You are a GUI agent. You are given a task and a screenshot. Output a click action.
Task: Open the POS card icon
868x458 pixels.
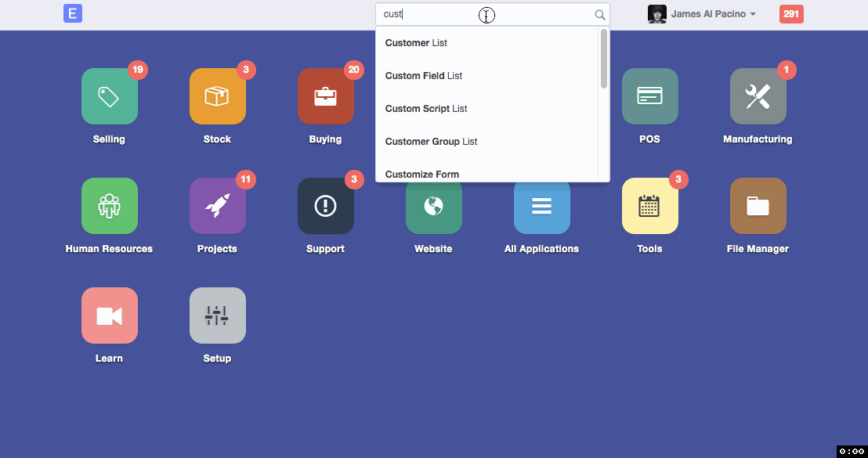pos(650,96)
